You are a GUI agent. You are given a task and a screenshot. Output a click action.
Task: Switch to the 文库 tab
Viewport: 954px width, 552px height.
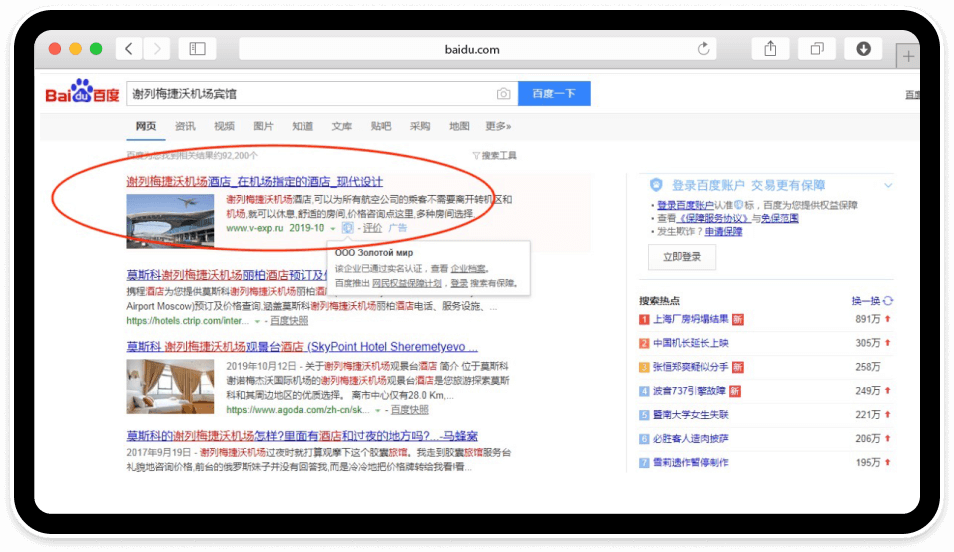[341, 126]
